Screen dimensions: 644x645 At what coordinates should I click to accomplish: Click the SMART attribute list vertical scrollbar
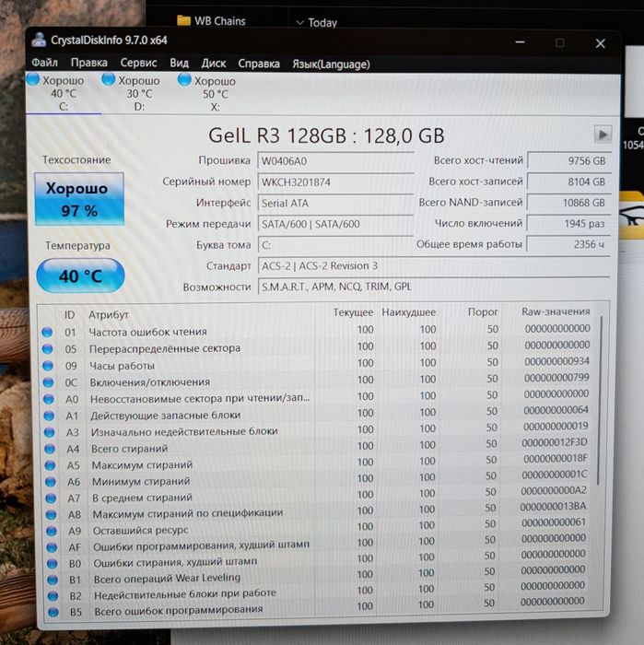(x=601, y=399)
